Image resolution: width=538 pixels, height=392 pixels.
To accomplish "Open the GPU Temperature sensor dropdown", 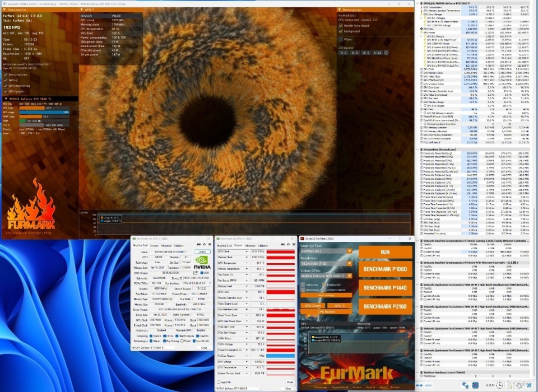I will [x=247, y=263].
